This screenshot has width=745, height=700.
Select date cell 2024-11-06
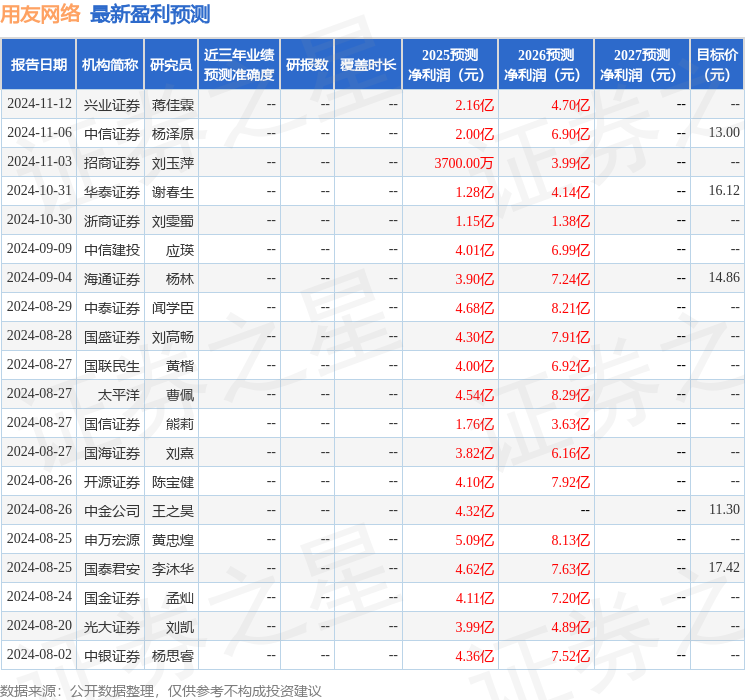pos(39,133)
